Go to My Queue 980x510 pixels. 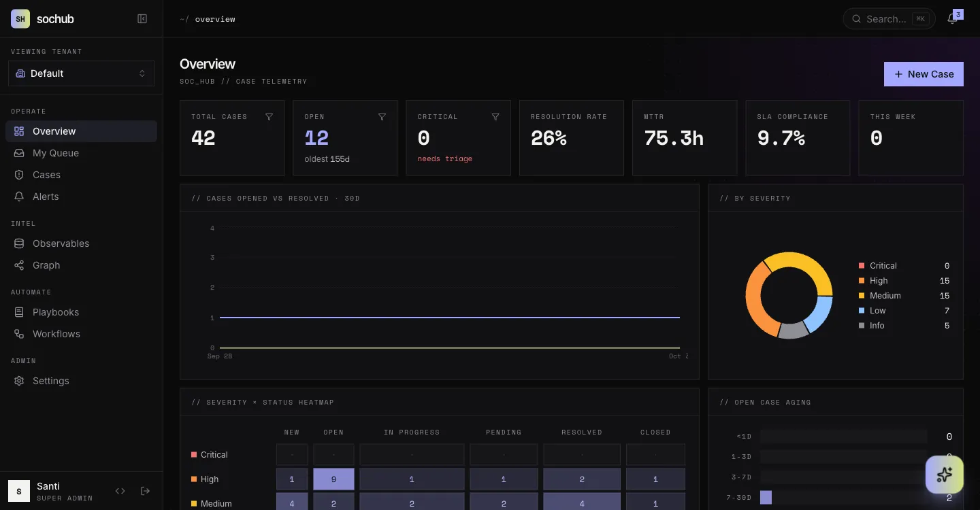[81, 153]
